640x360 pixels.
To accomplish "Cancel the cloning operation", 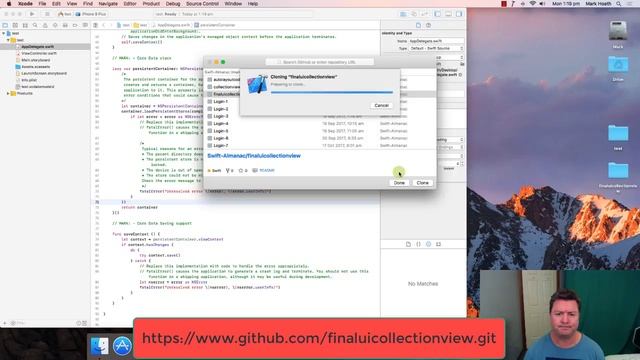I will pos(381,105).
